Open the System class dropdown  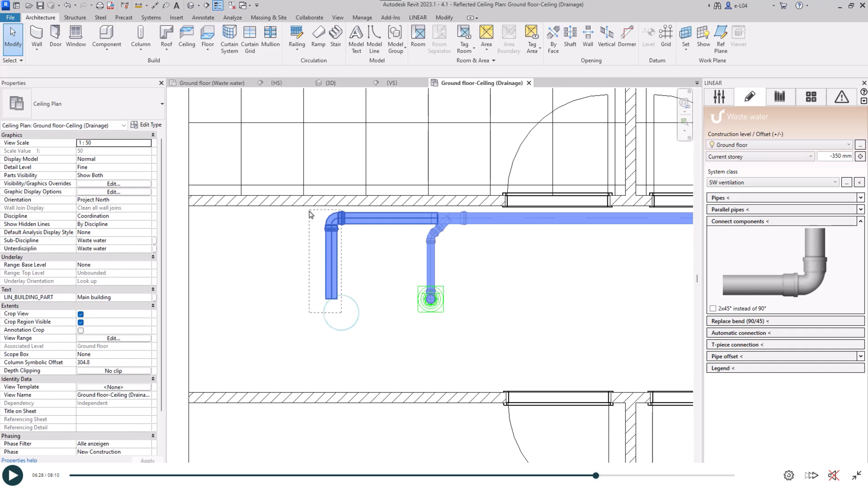772,183
